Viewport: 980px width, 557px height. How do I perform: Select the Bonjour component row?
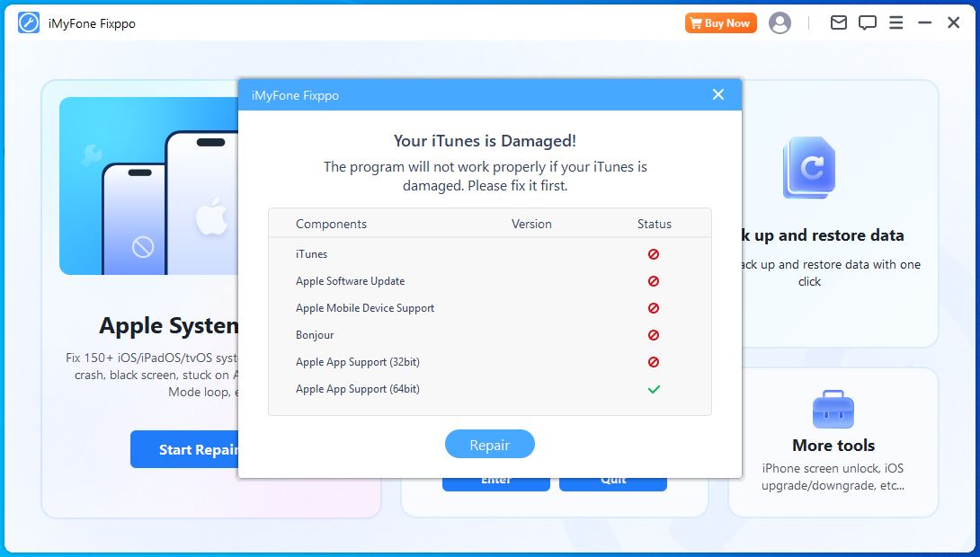489,335
